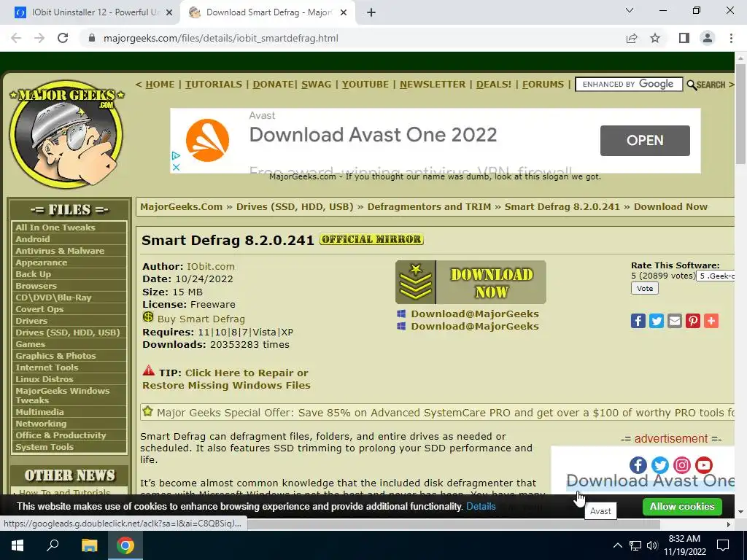Open the notification center icon
The image size is (747, 560).
click(723, 545)
